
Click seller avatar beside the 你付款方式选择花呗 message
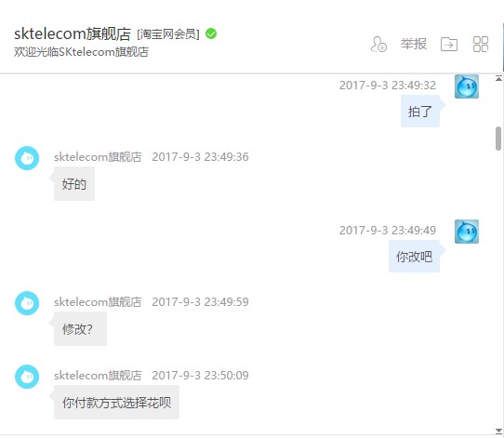click(27, 377)
